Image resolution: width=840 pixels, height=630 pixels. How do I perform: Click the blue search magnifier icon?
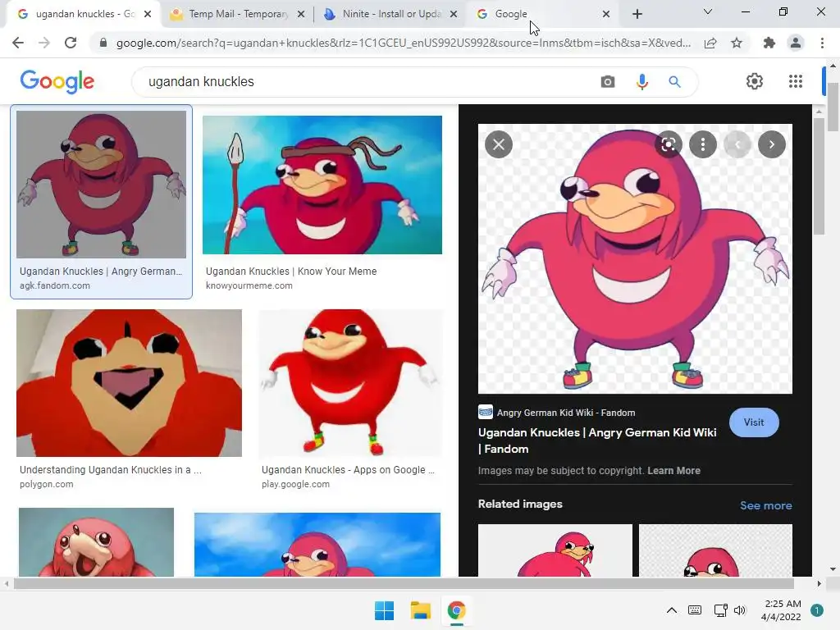[x=674, y=82]
